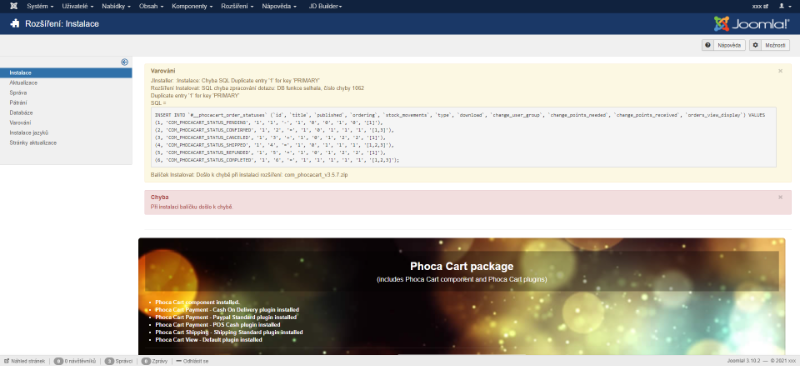
Task: Click the Joomla icon in the top menu
Action: coord(14,6)
